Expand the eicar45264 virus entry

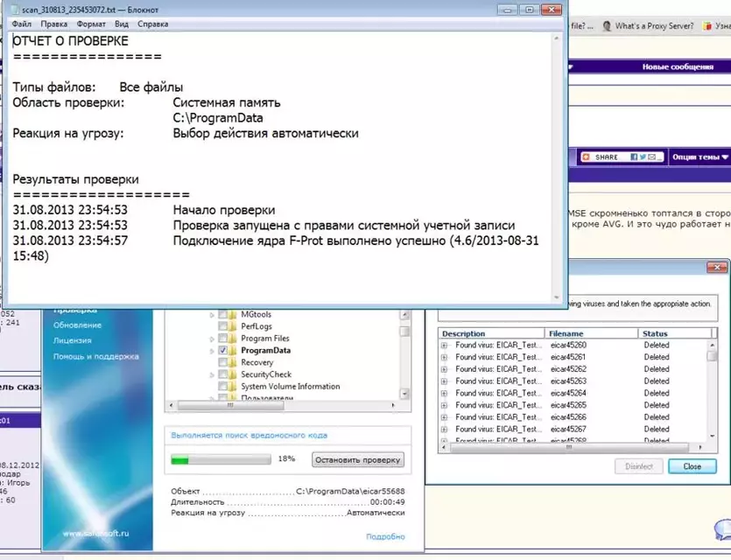(x=444, y=393)
